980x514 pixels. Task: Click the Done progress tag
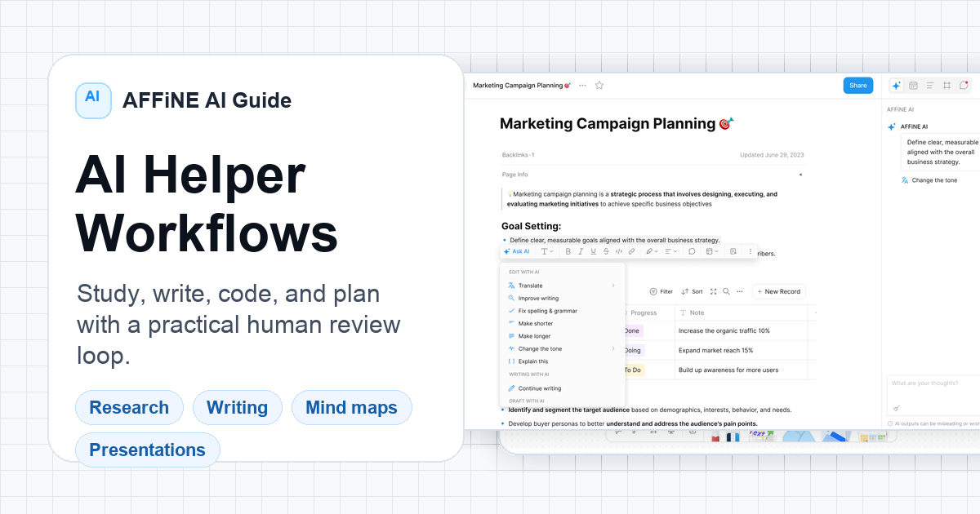point(633,331)
